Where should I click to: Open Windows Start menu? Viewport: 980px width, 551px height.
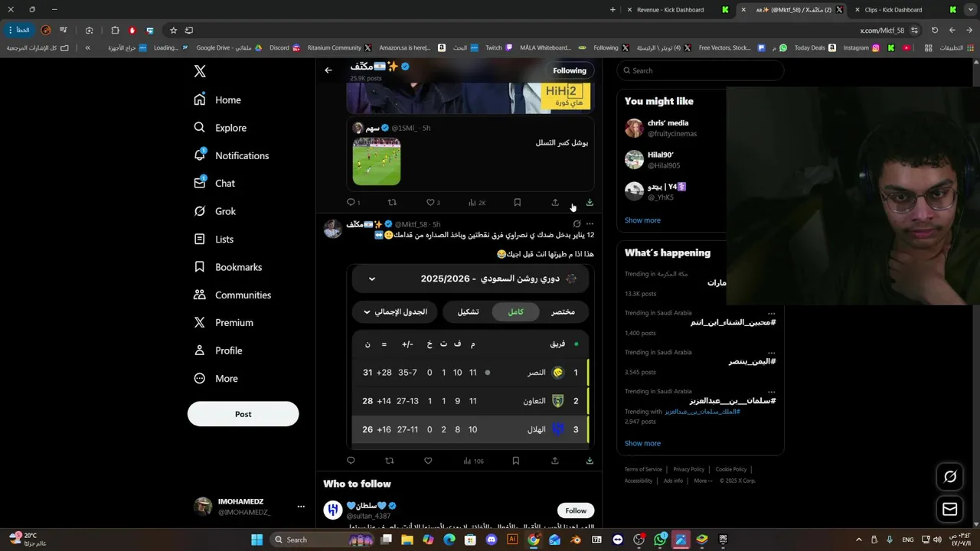(x=257, y=540)
